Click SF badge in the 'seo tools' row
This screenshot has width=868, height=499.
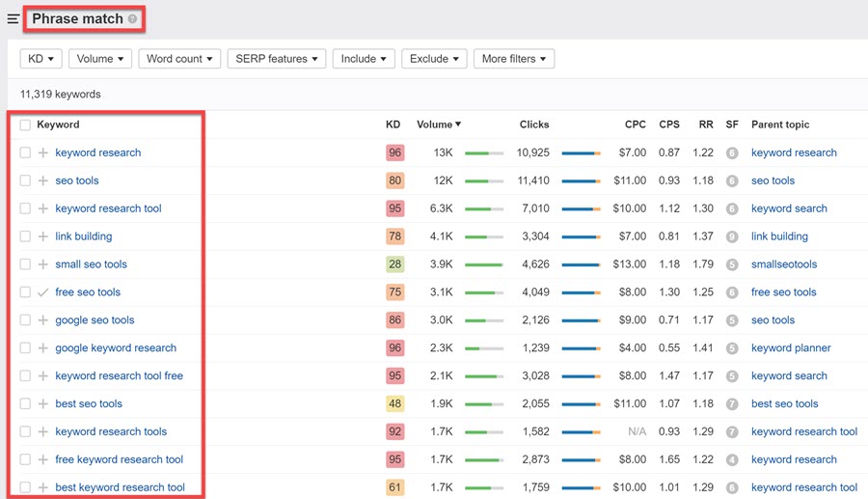coord(732,180)
